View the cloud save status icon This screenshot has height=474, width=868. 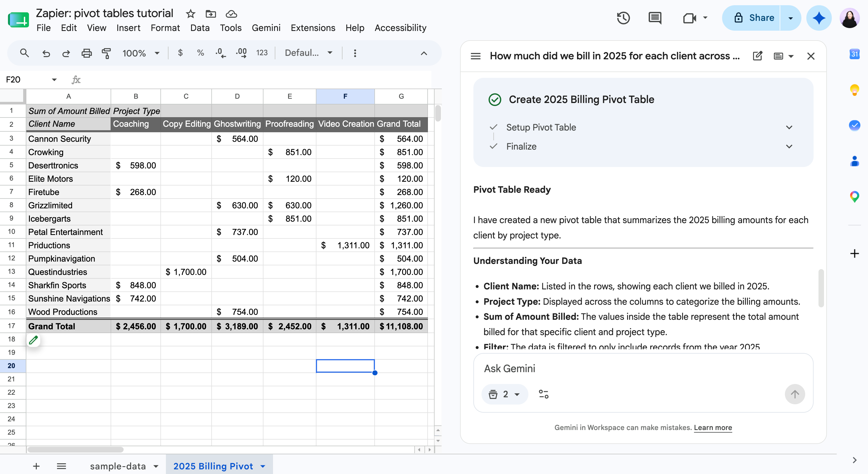pos(231,14)
